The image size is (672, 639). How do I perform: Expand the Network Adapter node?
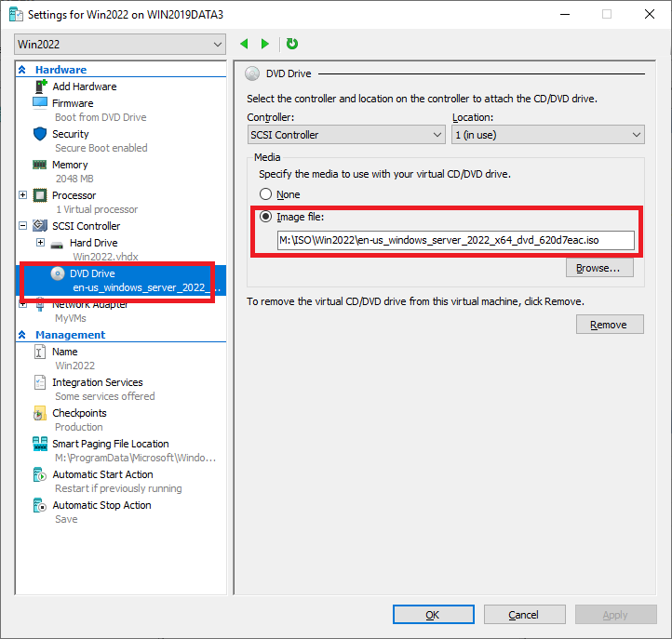click(23, 304)
